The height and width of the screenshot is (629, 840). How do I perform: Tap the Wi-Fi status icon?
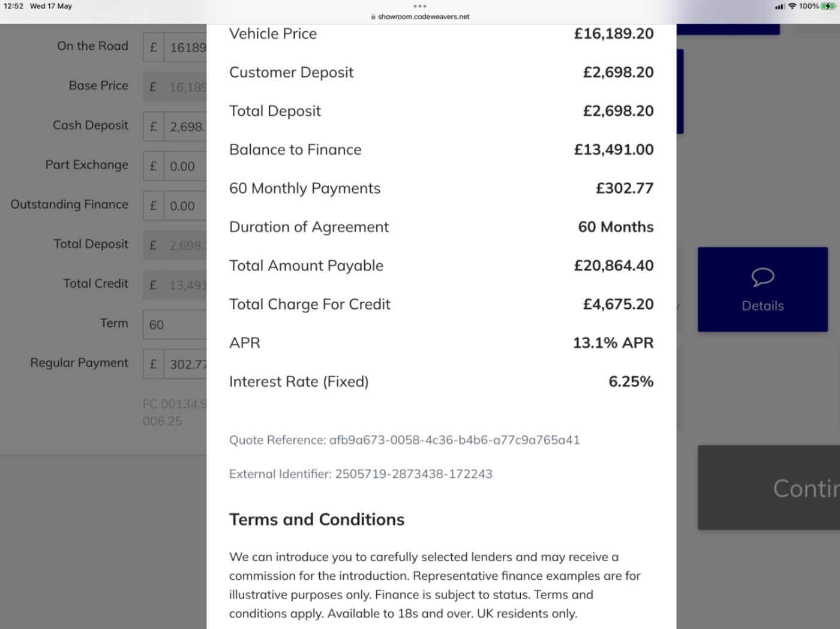792,6
